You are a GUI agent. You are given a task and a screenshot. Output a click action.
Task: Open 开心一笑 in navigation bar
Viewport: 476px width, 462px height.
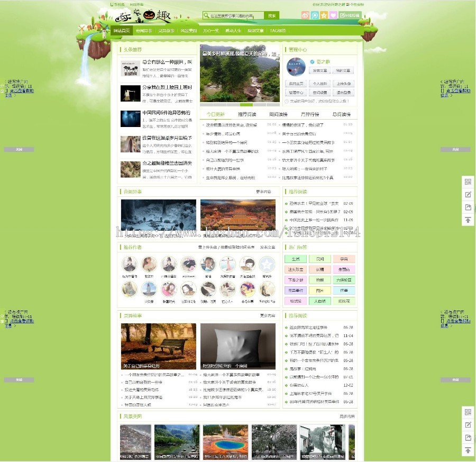(x=210, y=30)
